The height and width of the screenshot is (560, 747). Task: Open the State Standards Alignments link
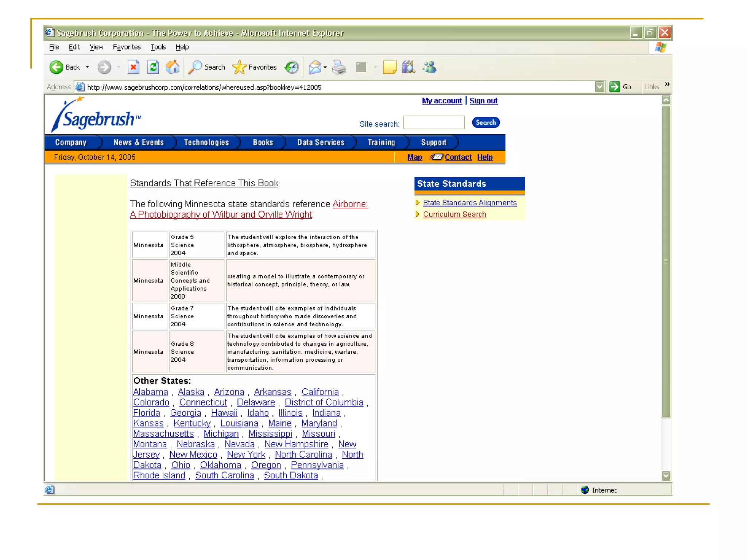[x=469, y=203]
